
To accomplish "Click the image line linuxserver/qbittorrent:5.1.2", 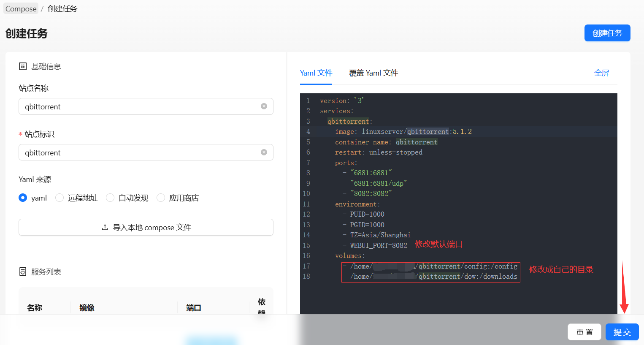I will point(403,132).
